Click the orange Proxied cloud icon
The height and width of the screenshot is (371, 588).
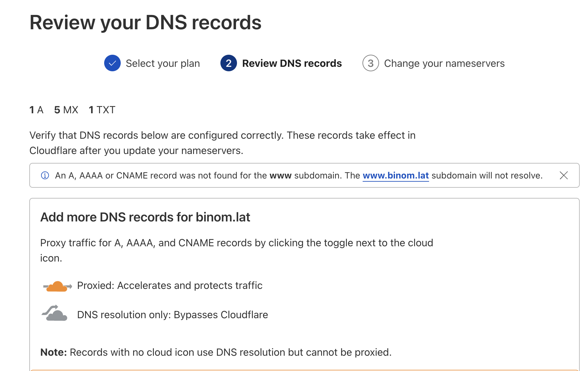point(57,286)
